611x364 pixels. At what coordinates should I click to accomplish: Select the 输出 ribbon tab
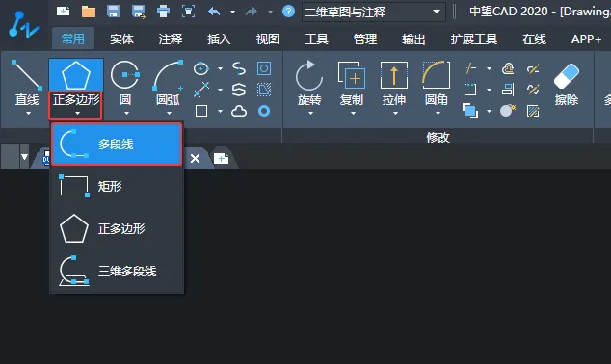[413, 39]
